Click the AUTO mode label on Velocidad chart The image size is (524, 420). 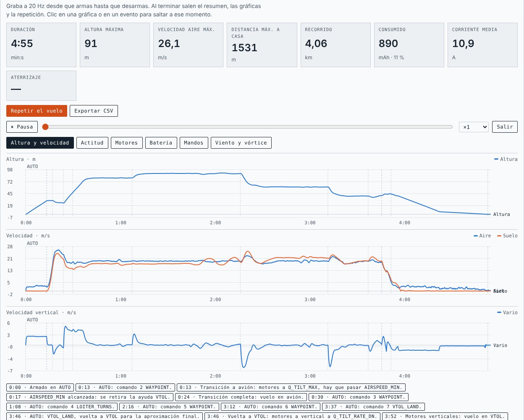32,243
